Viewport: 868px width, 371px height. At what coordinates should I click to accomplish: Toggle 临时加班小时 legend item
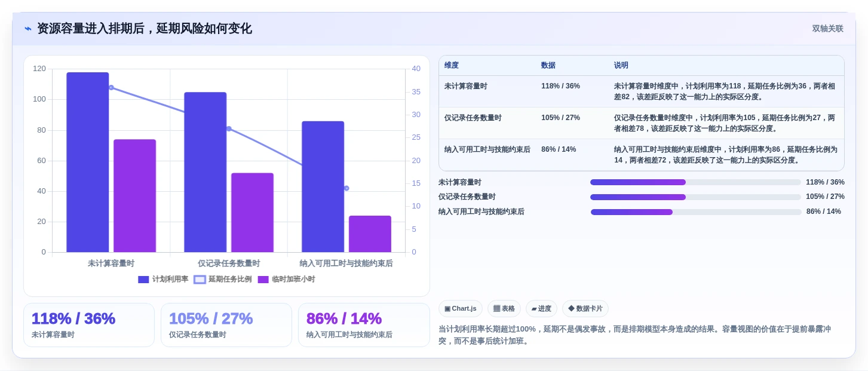click(286, 279)
